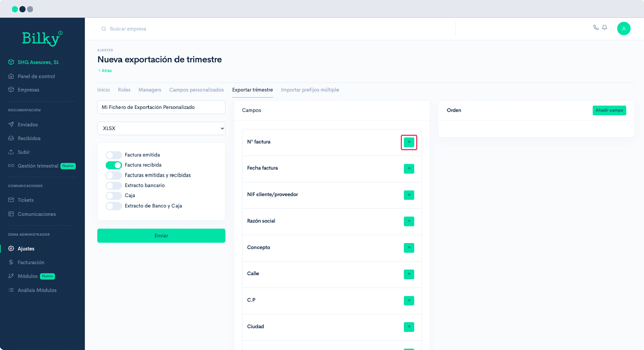Image resolution: width=644 pixels, height=350 pixels.
Task: Switch to Inicio tab
Action: click(104, 90)
